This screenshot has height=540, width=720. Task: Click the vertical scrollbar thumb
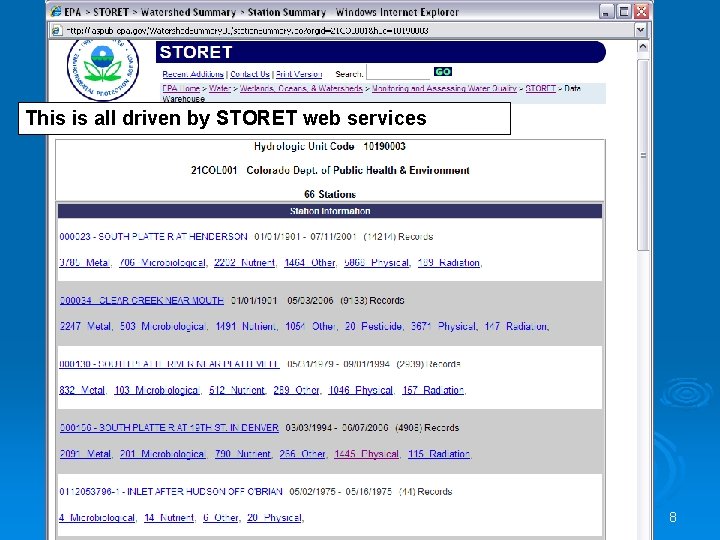click(643, 155)
